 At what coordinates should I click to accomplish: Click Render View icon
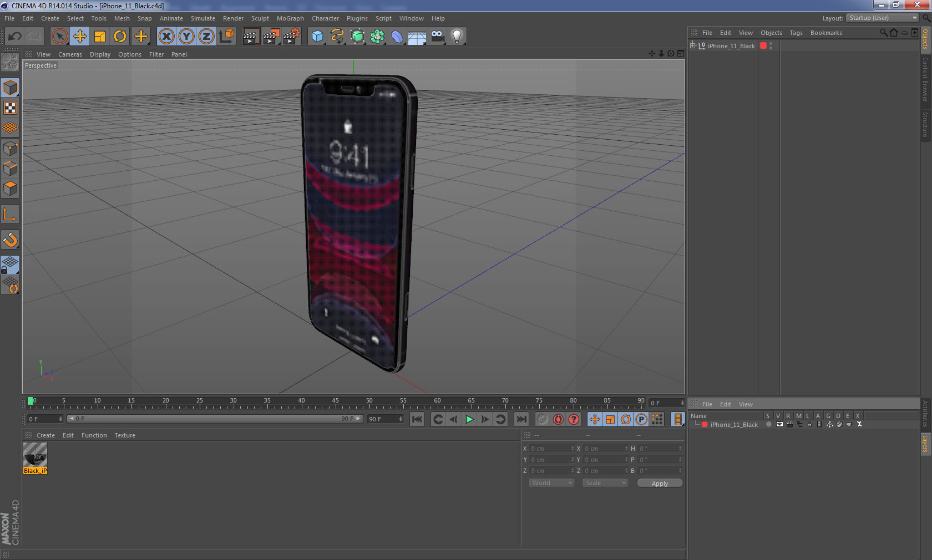[x=251, y=37]
